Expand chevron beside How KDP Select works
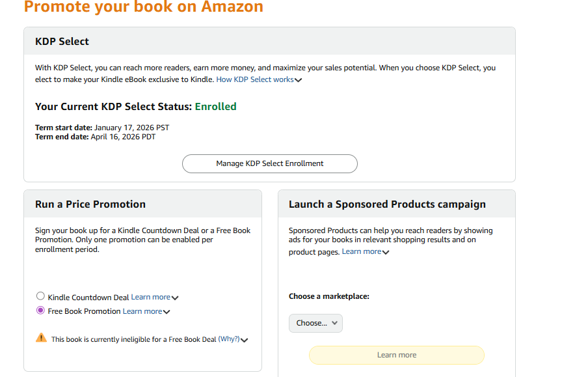 pos(299,80)
